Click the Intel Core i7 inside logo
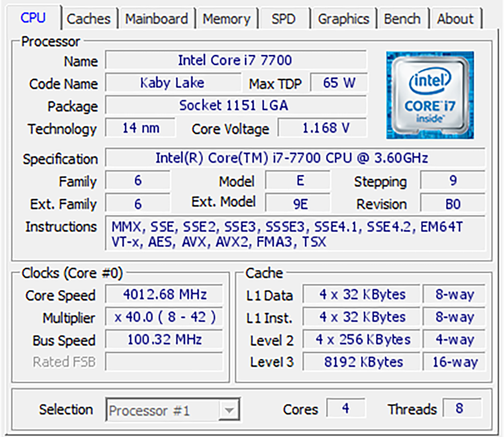This screenshot has width=504, height=437. (430, 95)
